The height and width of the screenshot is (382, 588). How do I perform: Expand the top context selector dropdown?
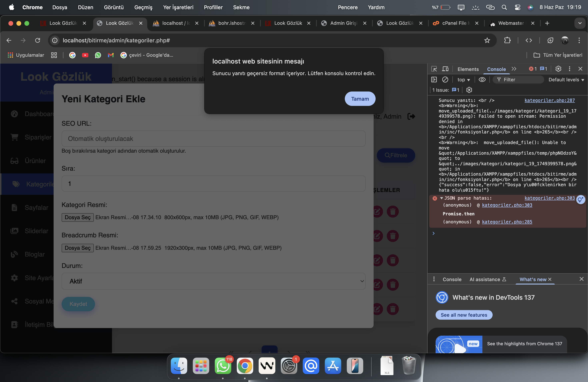click(x=463, y=80)
